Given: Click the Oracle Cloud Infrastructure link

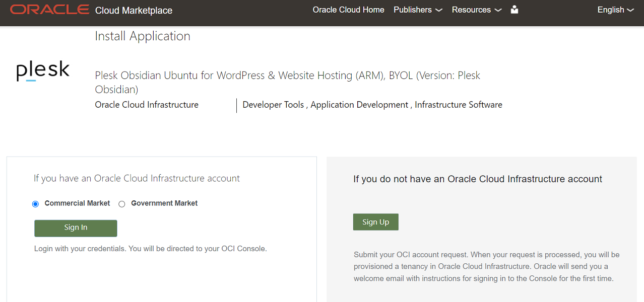Looking at the screenshot, I should tap(146, 105).
